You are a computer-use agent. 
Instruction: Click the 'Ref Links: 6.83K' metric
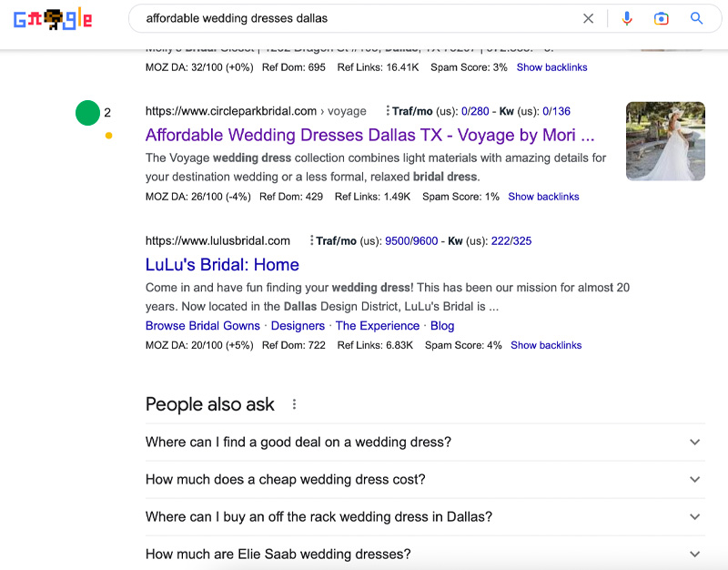pos(375,345)
